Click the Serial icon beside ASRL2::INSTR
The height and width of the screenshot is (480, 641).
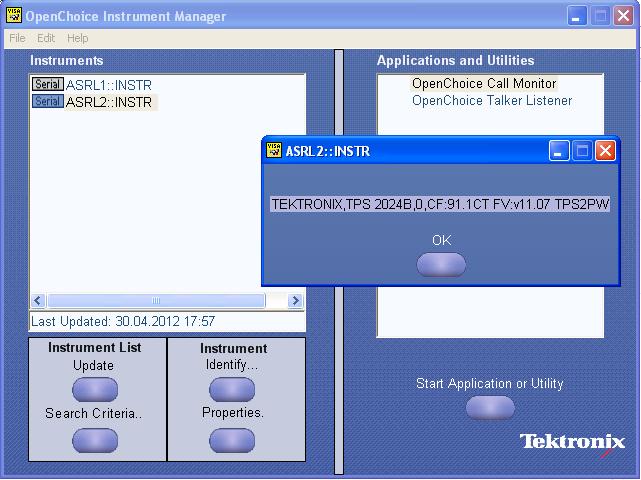(48, 101)
